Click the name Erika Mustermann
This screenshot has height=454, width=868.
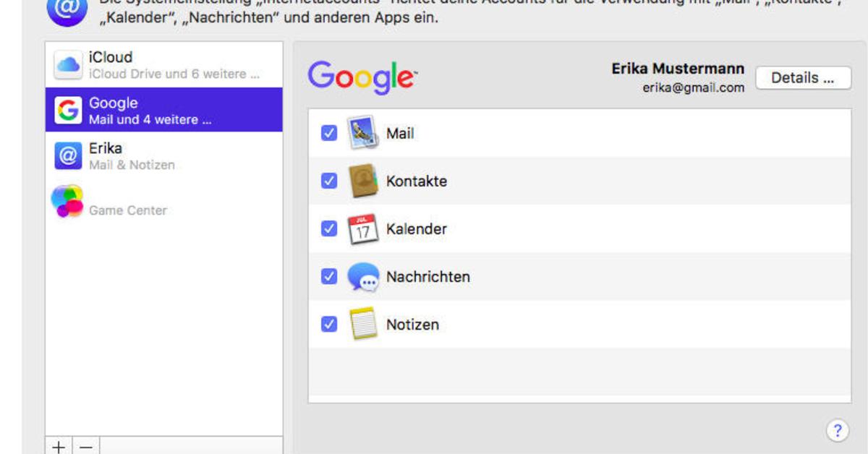click(x=678, y=69)
